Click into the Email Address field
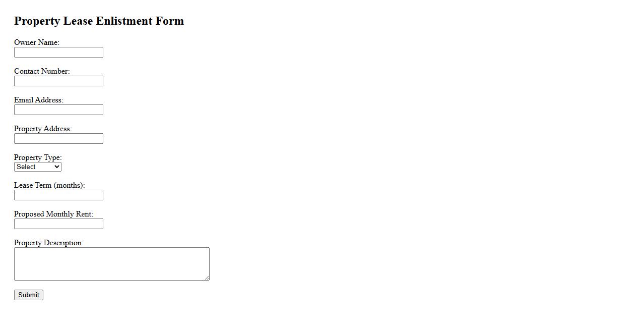This screenshot has height=328, width=644. [x=58, y=110]
